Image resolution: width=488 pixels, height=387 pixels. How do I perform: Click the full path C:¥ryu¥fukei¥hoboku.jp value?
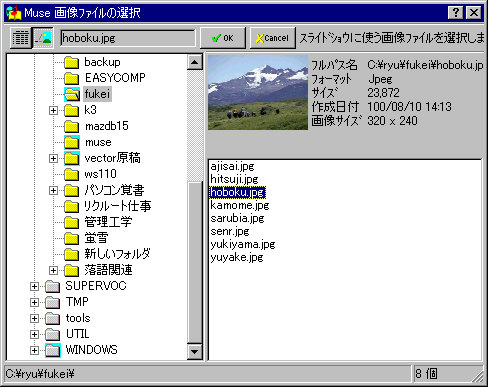[x=425, y=65]
